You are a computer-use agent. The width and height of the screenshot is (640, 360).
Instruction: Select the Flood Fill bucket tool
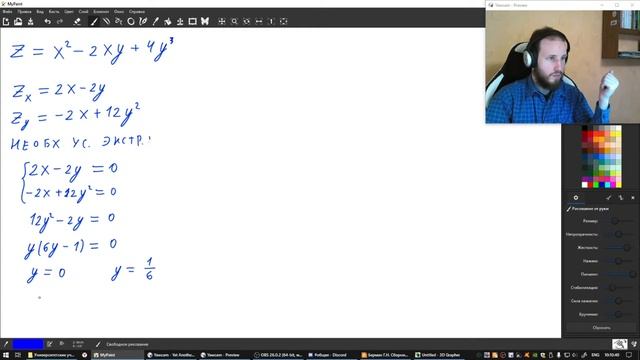tap(168, 21)
